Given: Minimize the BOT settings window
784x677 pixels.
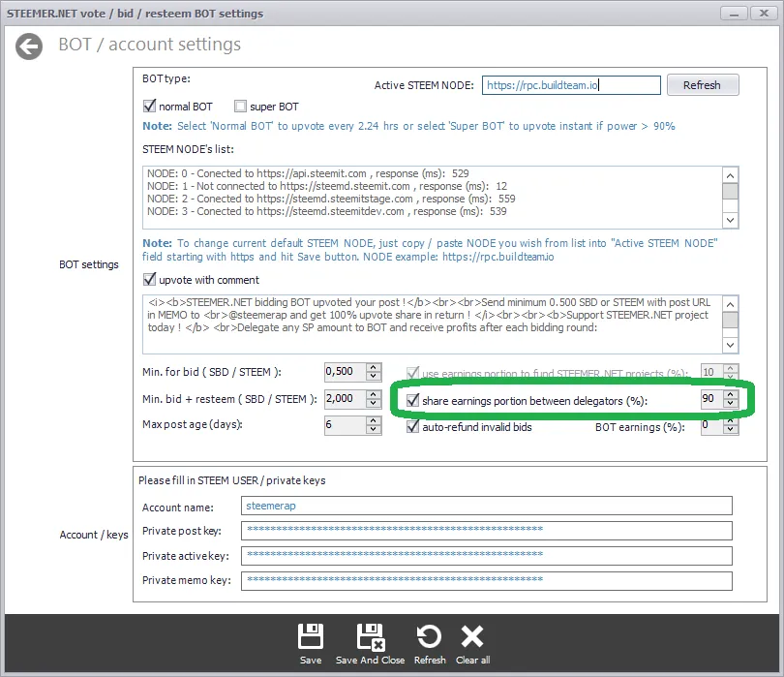Looking at the screenshot, I should (734, 14).
